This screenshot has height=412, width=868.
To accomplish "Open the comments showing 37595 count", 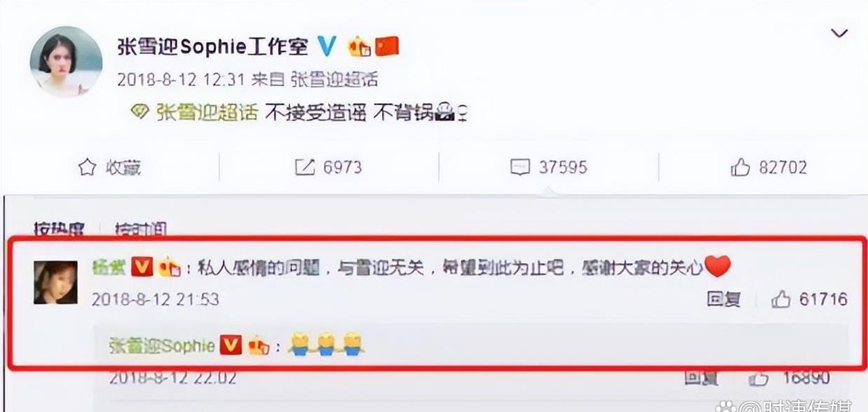I will tap(548, 167).
